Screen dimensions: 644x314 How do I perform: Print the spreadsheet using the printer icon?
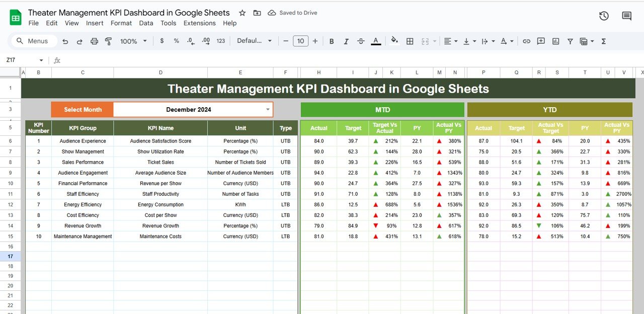tap(94, 41)
